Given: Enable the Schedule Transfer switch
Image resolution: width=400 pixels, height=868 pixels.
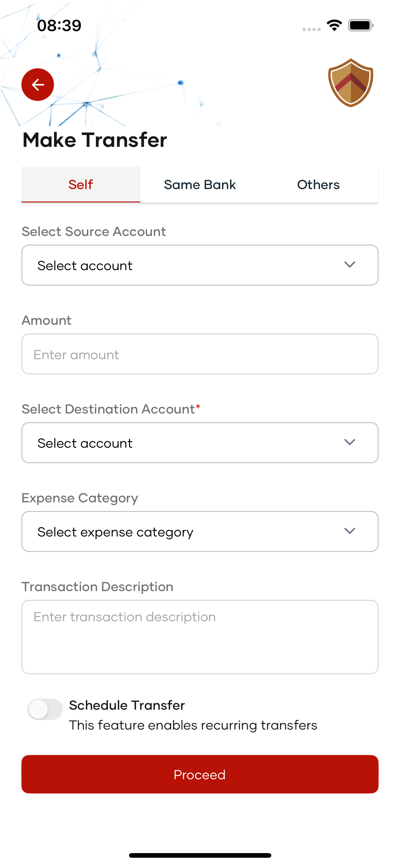Looking at the screenshot, I should pyautogui.click(x=45, y=709).
